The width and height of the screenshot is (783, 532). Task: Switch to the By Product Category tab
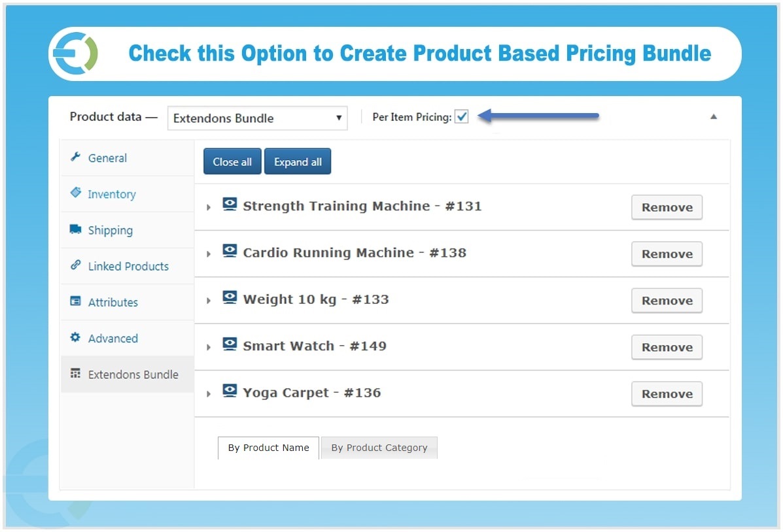(379, 448)
